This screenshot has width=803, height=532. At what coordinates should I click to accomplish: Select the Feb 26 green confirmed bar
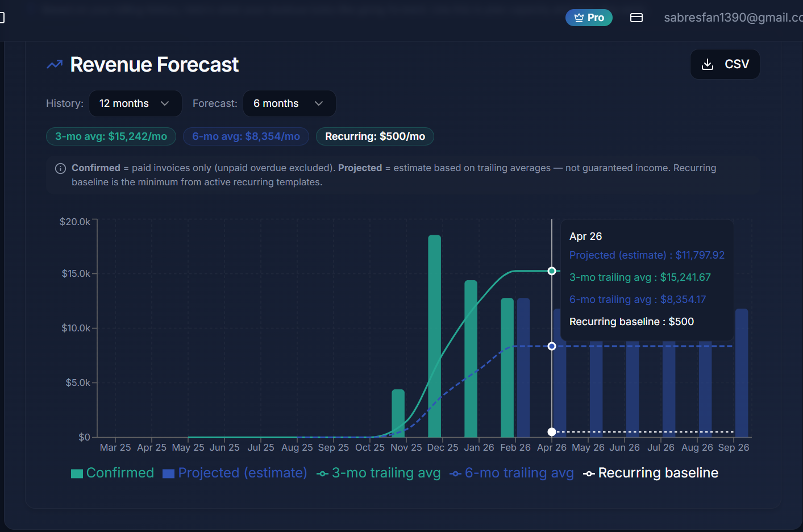point(507,368)
